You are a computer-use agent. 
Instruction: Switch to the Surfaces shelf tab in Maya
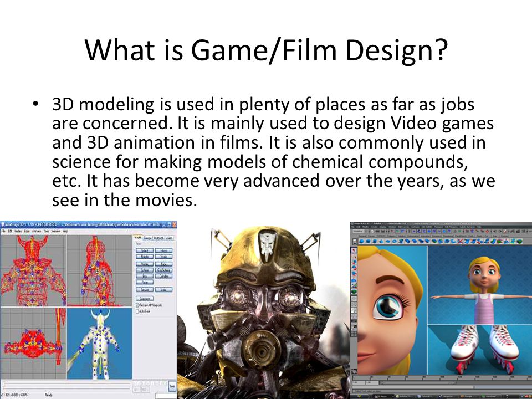click(x=380, y=236)
